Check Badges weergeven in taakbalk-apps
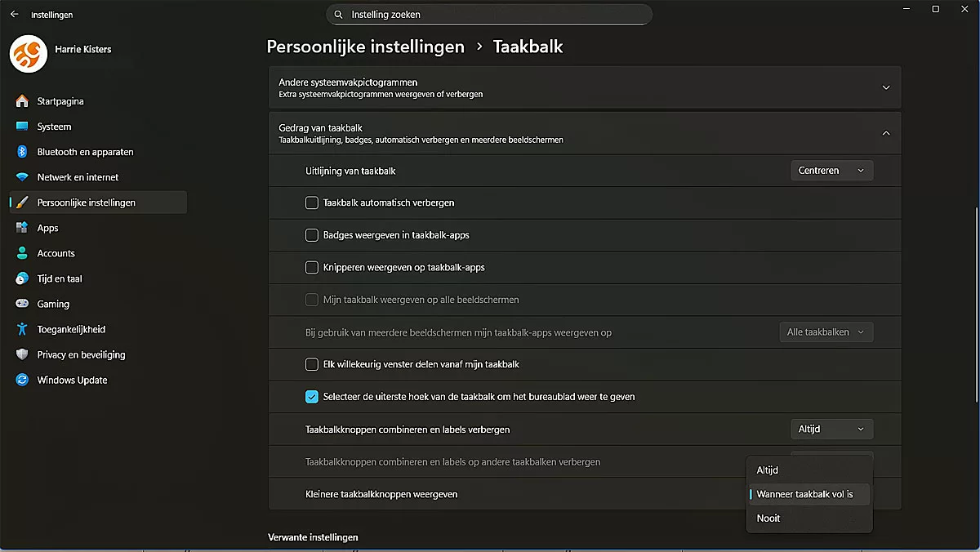The image size is (980, 552). pos(311,234)
